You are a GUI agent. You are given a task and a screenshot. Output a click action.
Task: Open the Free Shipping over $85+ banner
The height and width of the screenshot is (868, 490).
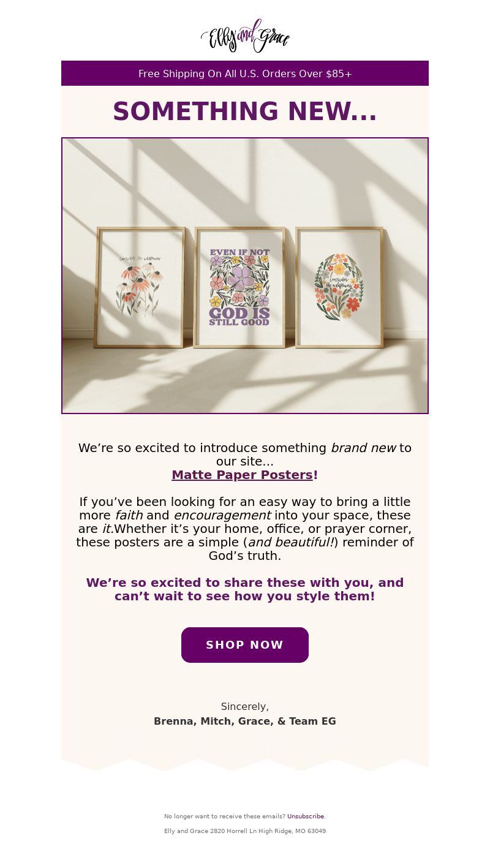pos(245,74)
